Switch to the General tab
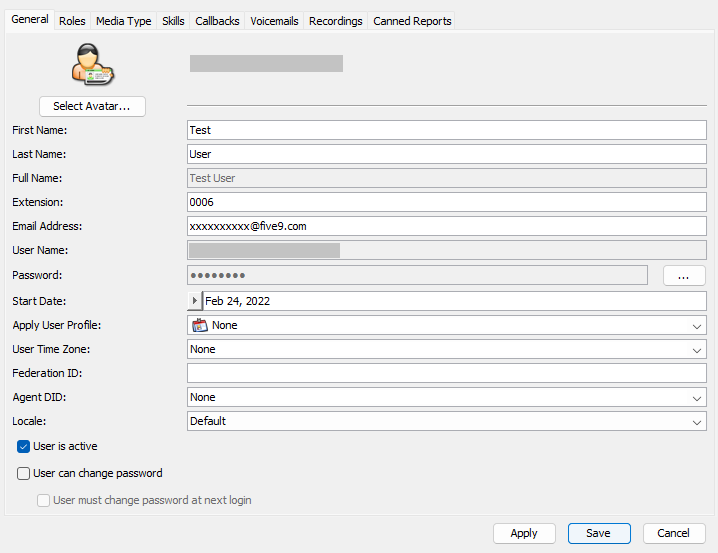Image resolution: width=718 pixels, height=553 pixels. (x=30, y=20)
